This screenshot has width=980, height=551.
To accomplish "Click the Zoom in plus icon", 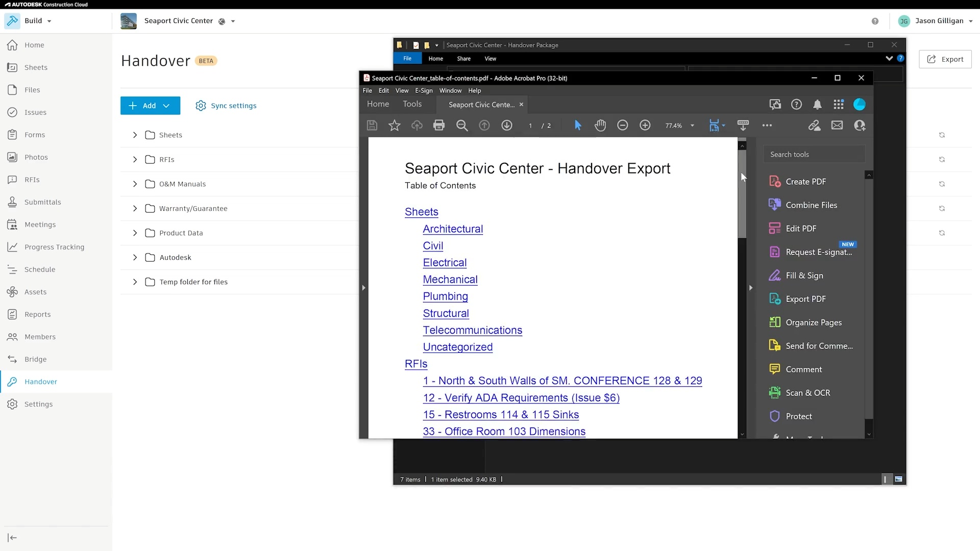I will point(645,126).
